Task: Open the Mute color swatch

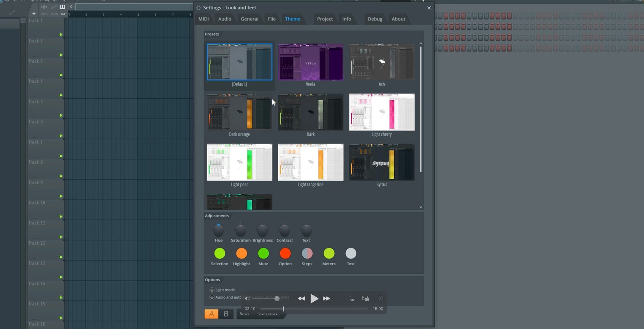Action: [263, 253]
